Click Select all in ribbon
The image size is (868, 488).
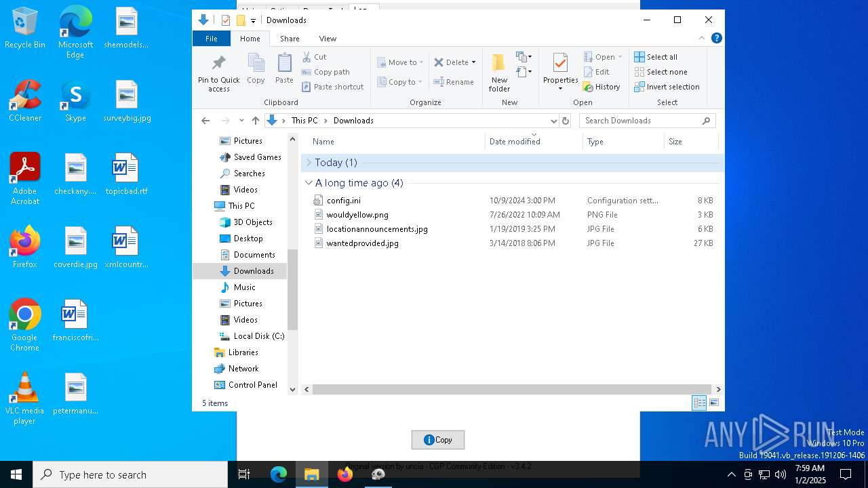click(656, 57)
